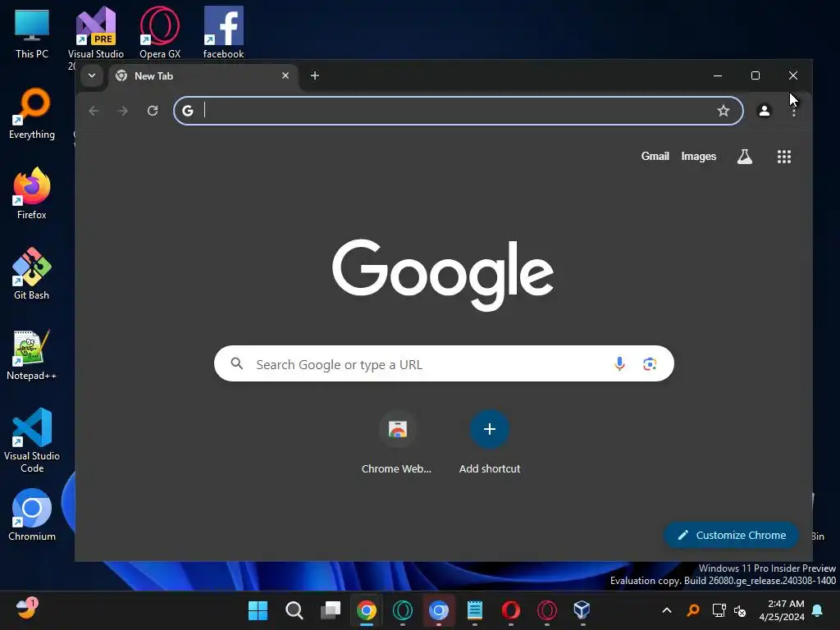Open the notification bell in the tray
Image resolution: width=840 pixels, height=630 pixels.
pos(818,610)
